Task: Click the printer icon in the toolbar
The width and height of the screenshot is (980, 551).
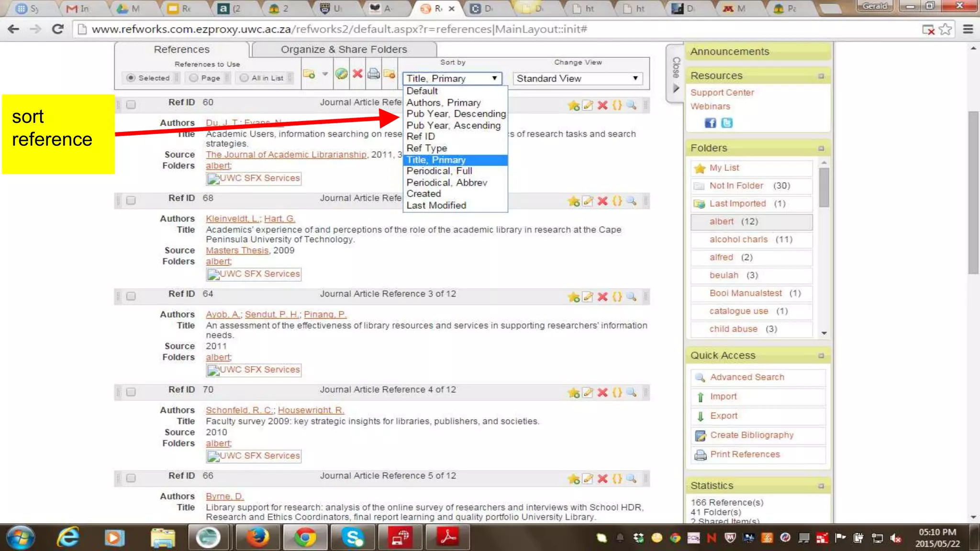Action: (x=374, y=74)
